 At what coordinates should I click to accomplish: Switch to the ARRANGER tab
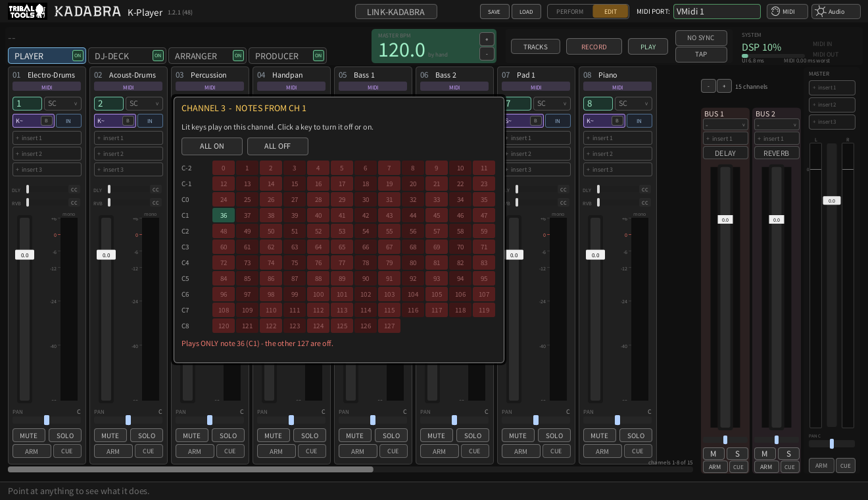click(x=207, y=56)
